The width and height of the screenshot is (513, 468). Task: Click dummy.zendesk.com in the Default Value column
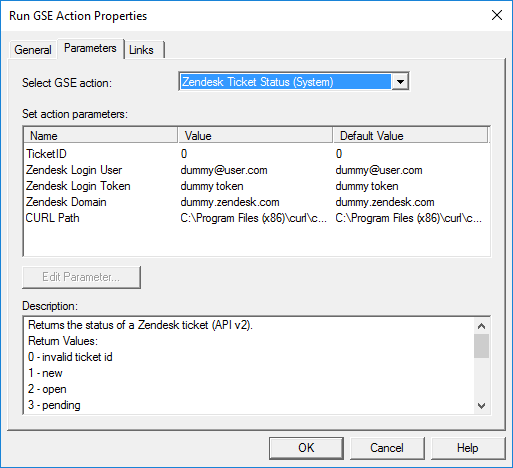point(385,202)
